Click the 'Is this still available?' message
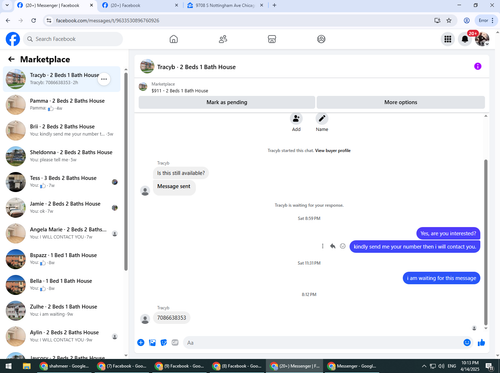500x373 pixels. tap(181, 173)
